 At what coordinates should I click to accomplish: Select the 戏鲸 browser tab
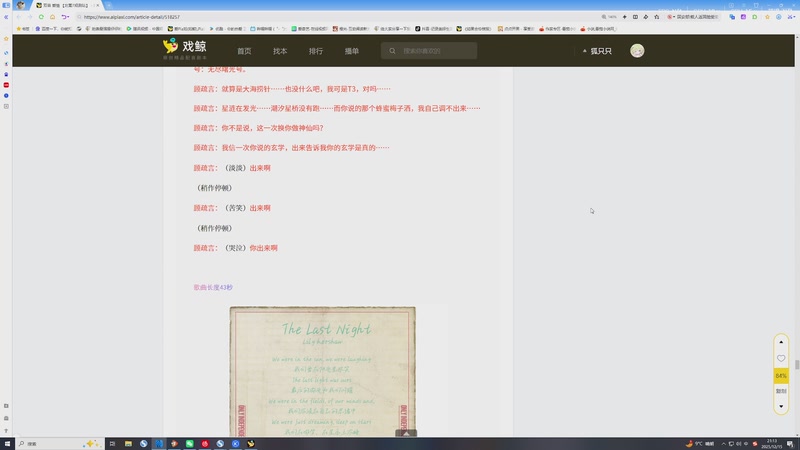pyautogui.click(x=65, y=5)
